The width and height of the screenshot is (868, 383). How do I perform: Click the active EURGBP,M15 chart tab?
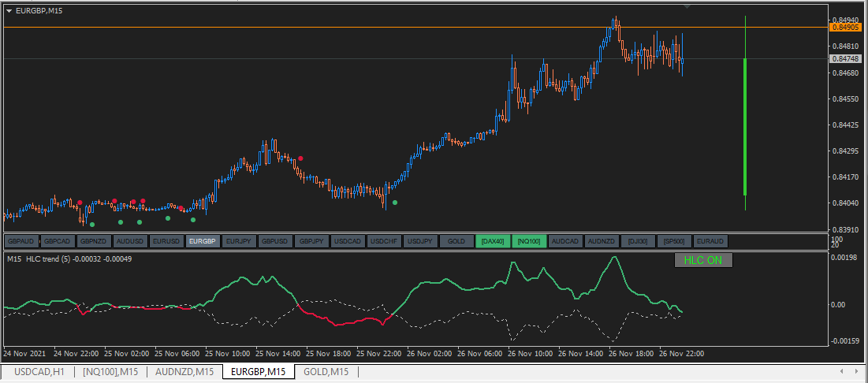coord(259,372)
